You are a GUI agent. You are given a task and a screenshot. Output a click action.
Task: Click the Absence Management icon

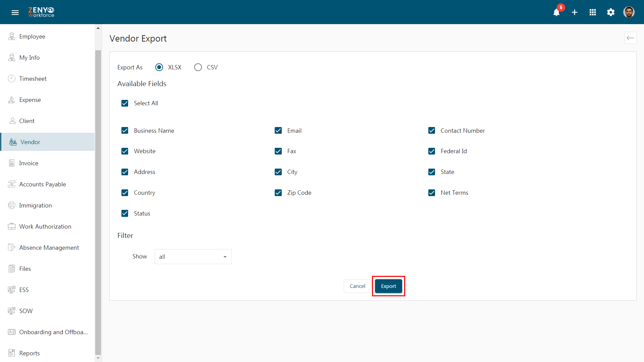click(12, 248)
